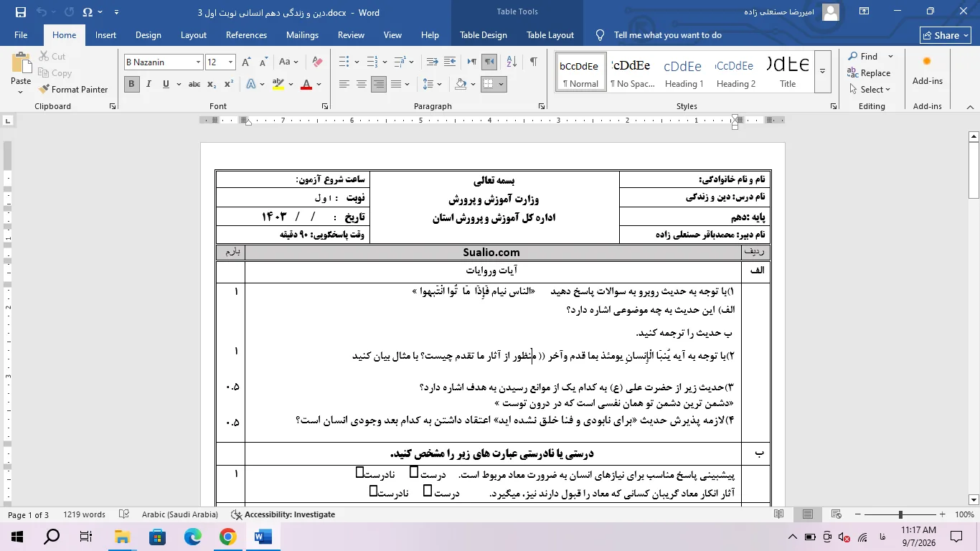Open the File menu tab
This screenshot has height=551, width=980.
[21, 35]
